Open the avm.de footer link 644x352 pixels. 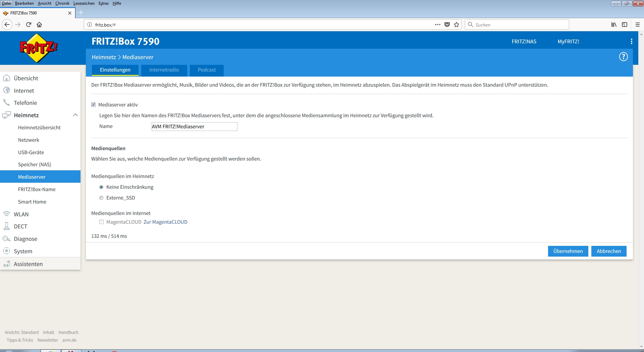[69, 340]
